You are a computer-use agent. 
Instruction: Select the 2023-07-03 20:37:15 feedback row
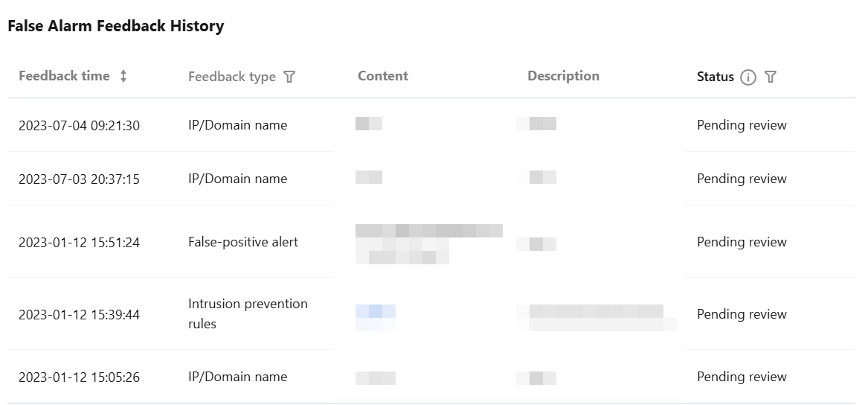click(79, 179)
